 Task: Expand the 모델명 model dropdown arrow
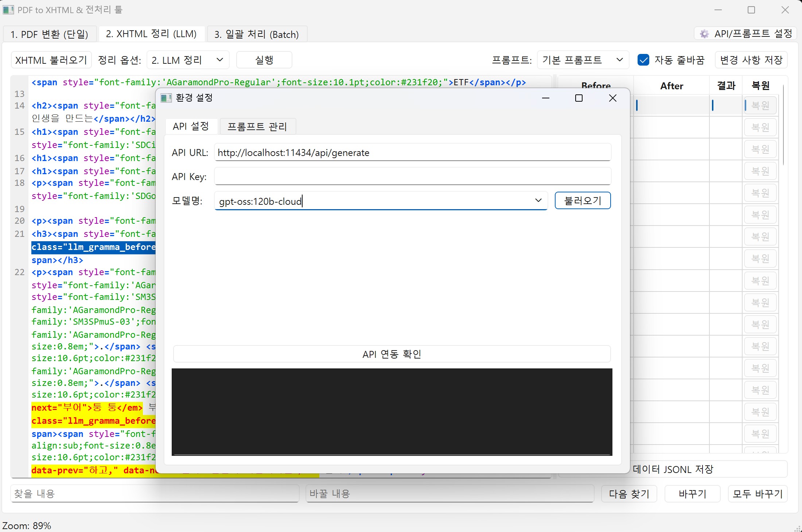click(x=538, y=200)
